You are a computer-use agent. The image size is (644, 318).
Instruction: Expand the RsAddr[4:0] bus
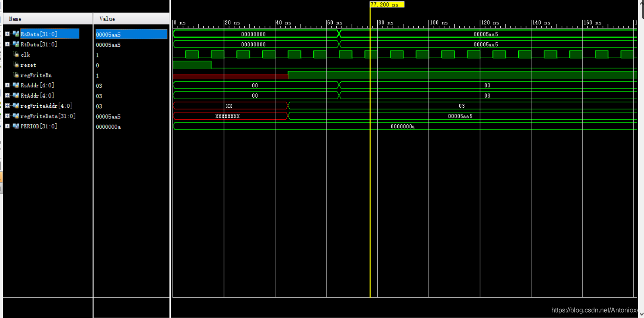click(7, 85)
